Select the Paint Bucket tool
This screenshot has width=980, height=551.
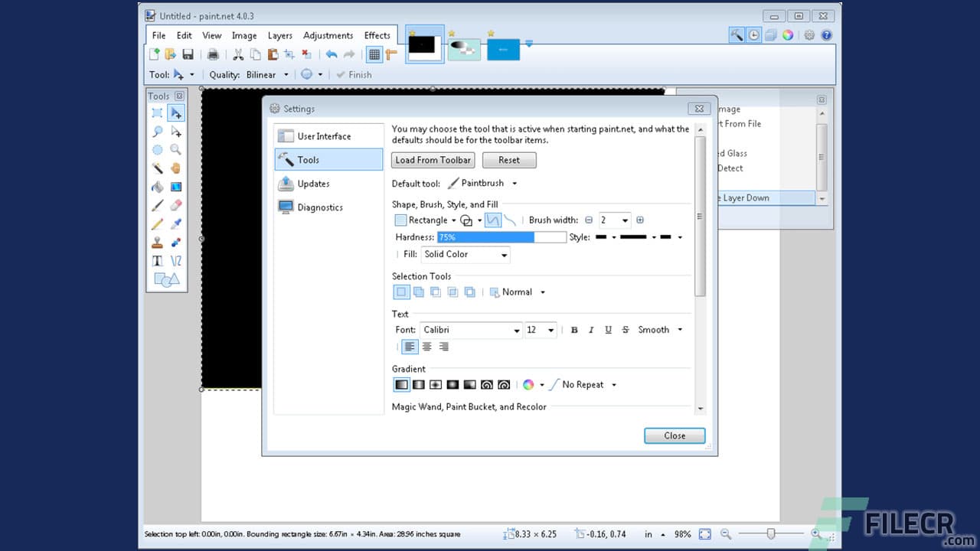(x=158, y=186)
